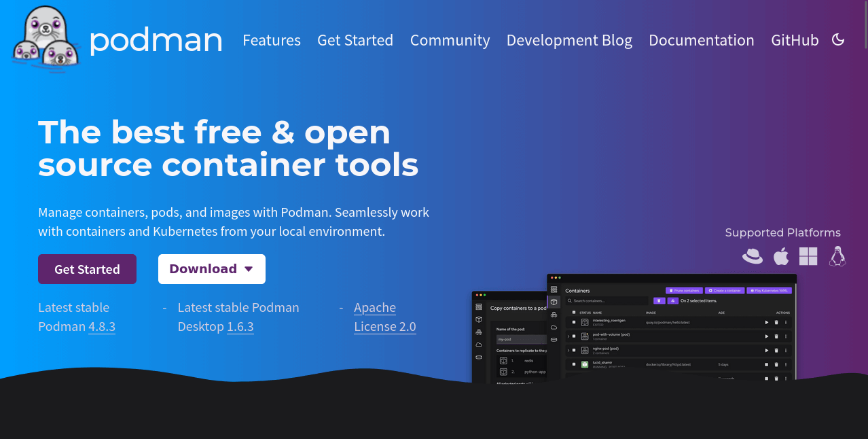This screenshot has height=439, width=868.
Task: Click the Containers cube icon in the sidebar
Action: pyautogui.click(x=555, y=301)
